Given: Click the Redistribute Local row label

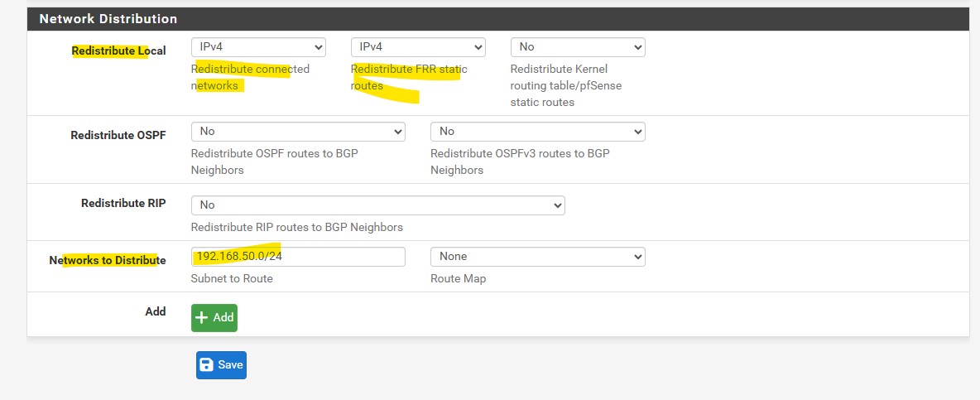Looking at the screenshot, I should (118, 51).
